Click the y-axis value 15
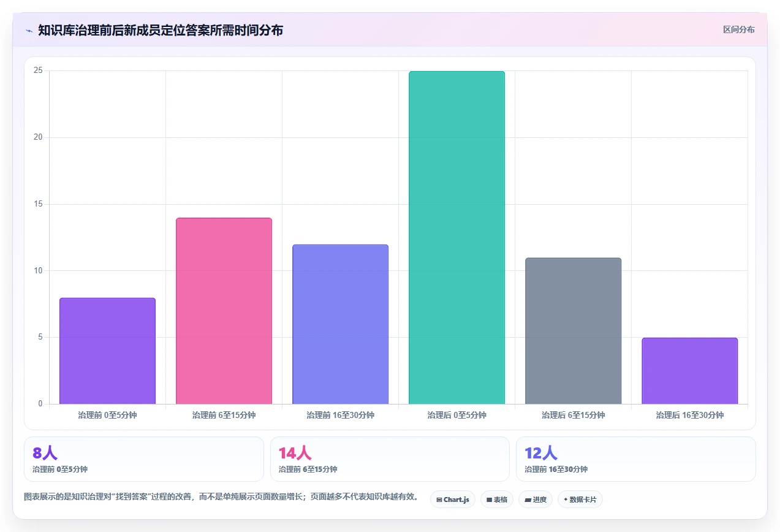This screenshot has height=532, width=780. pyautogui.click(x=38, y=204)
